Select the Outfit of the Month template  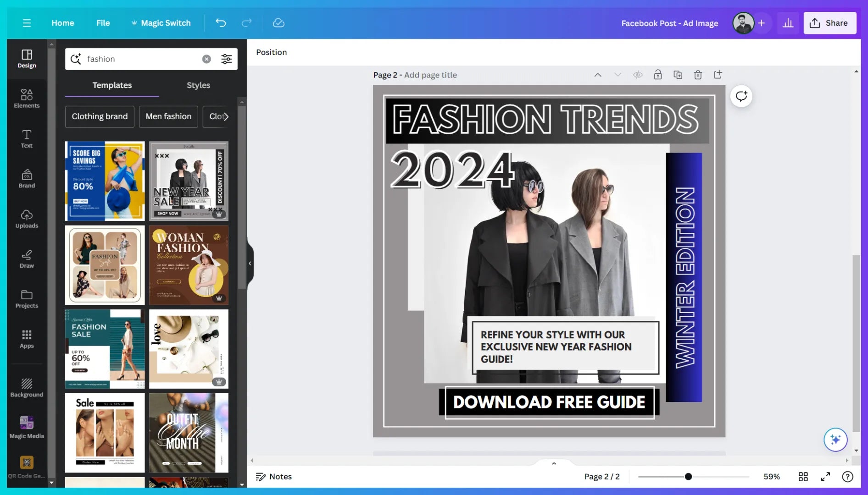(x=189, y=433)
